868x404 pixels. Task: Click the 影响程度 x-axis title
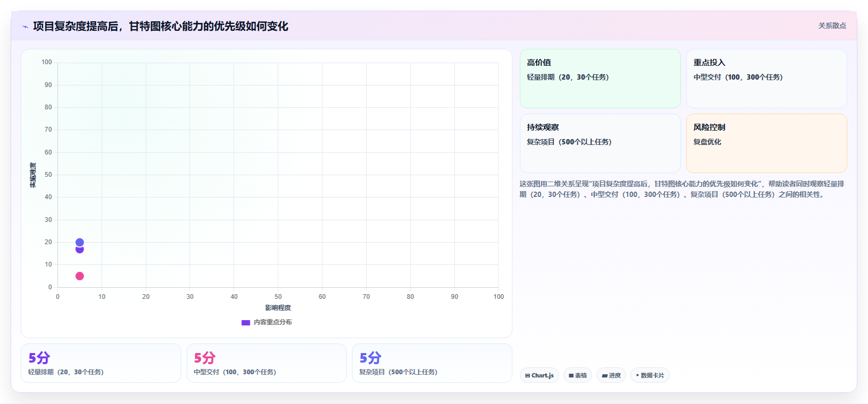pos(278,308)
